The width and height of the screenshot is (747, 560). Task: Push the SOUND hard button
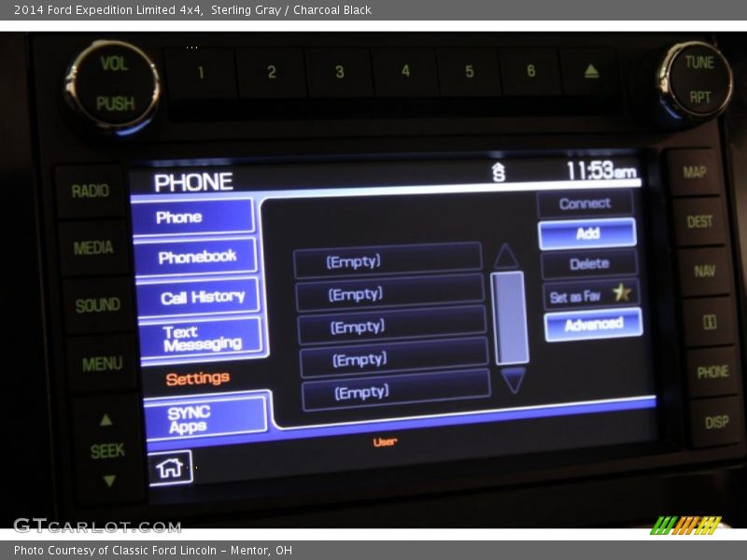pyautogui.click(x=98, y=305)
